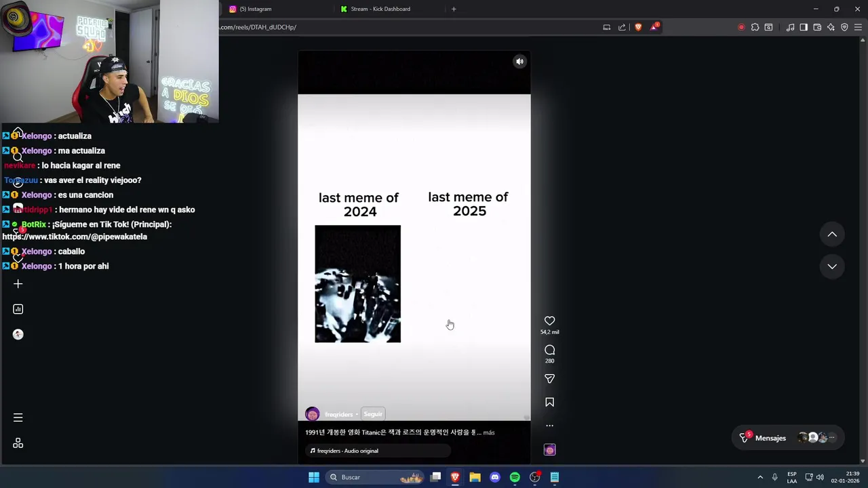868x488 pixels.
Task: Click the install app icon in address bar
Action: click(606, 27)
